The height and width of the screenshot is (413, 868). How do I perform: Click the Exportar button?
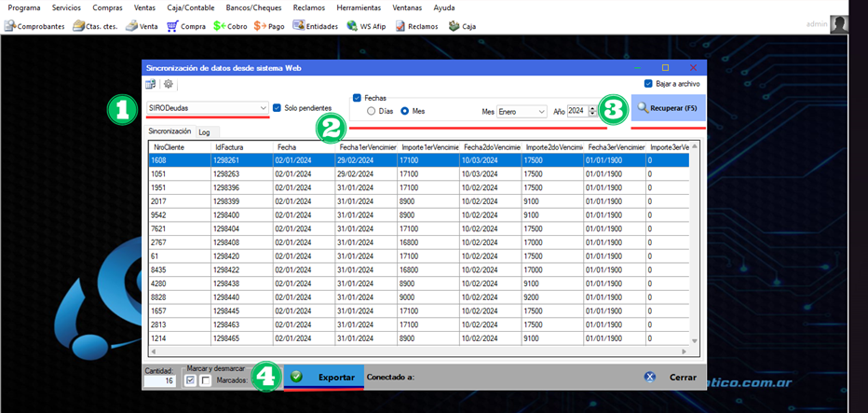pos(324,377)
